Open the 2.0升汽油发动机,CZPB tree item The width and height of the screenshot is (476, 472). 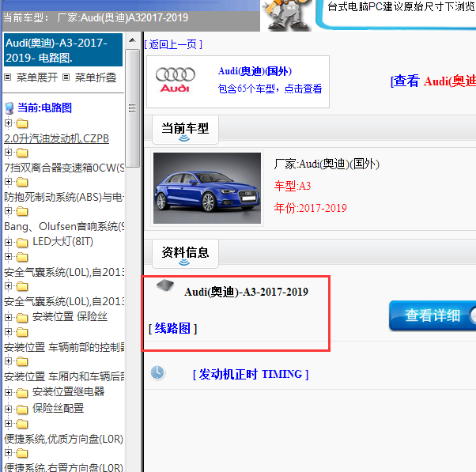56,138
